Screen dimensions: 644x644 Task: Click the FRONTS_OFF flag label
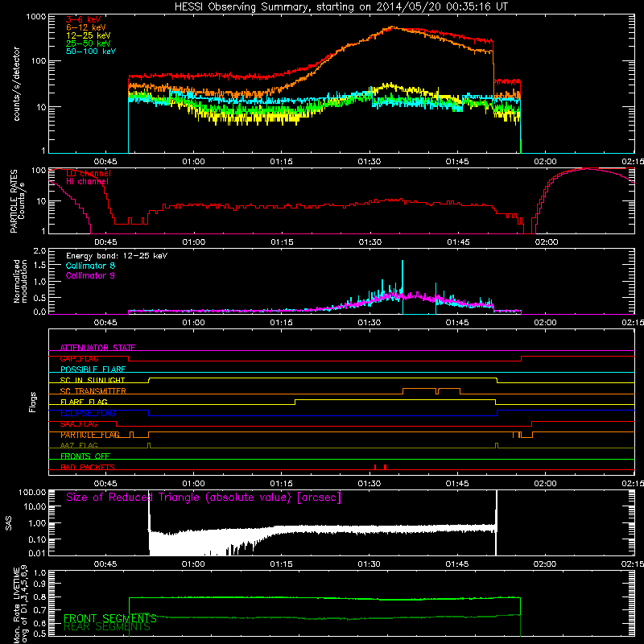click(85, 456)
